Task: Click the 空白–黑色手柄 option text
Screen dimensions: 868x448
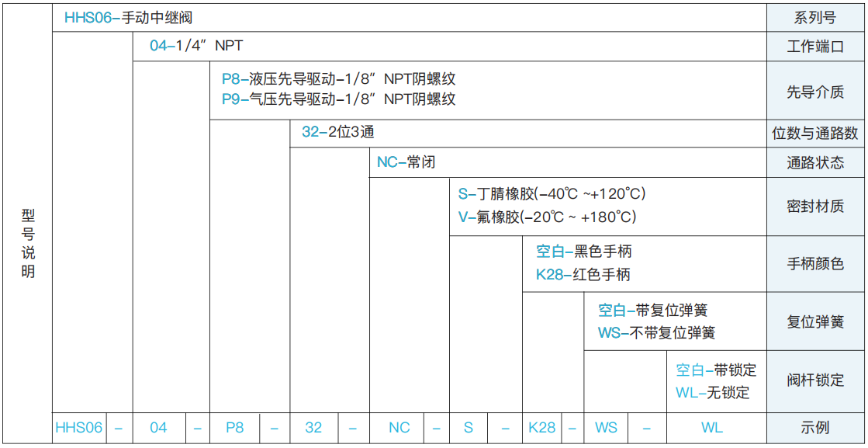Action: 583,252
